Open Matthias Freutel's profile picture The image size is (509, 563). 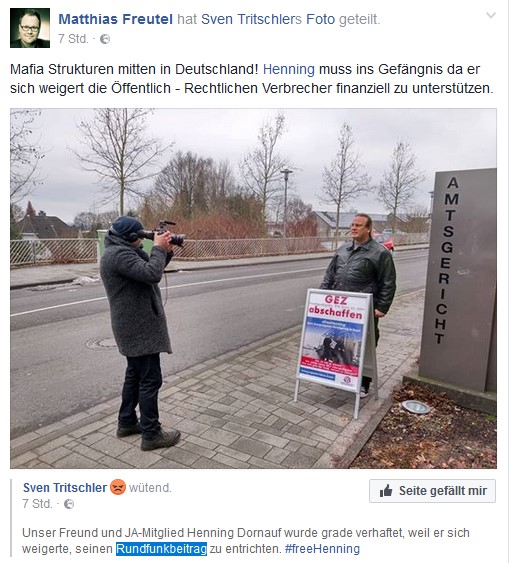pyautogui.click(x=30, y=28)
